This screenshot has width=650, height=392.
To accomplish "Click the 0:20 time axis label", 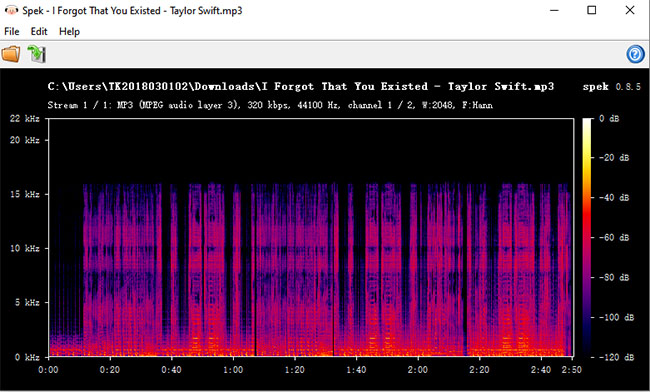I will (x=110, y=370).
